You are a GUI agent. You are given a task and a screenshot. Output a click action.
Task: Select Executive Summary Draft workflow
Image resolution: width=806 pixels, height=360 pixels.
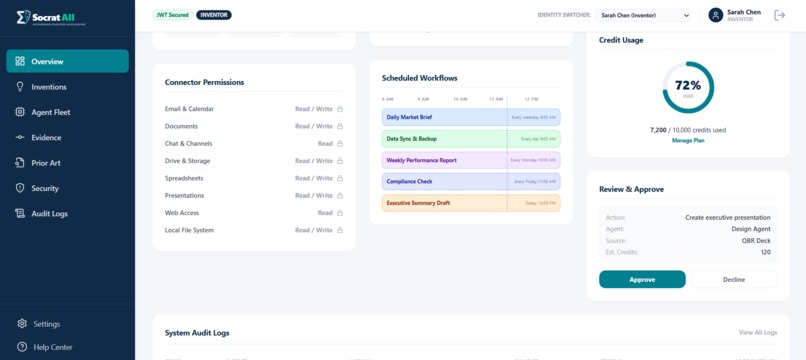pyautogui.click(x=471, y=203)
